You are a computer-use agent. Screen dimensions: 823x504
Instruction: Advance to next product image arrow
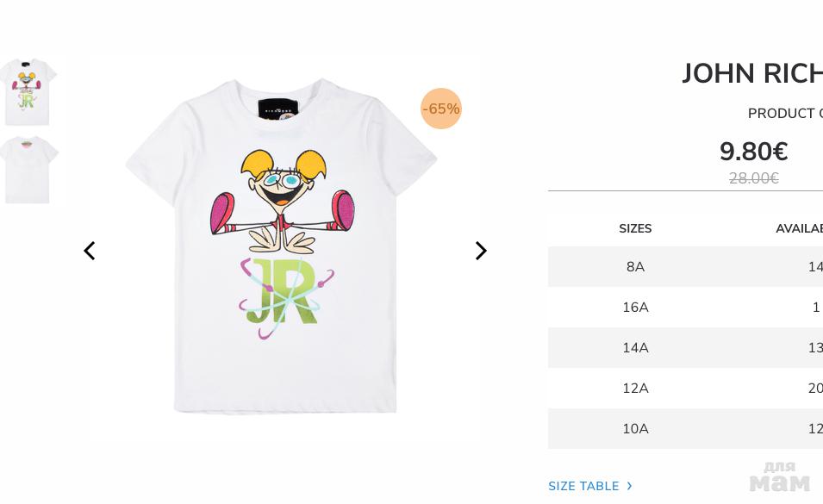pos(481,251)
